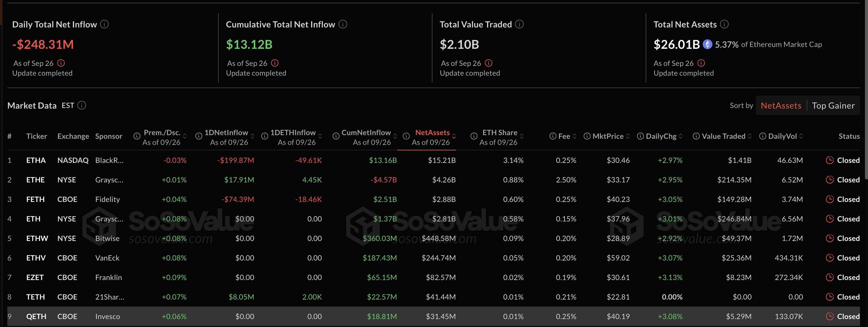Click info icon before ETH Share header
This screenshot has height=327, width=868.
click(474, 136)
